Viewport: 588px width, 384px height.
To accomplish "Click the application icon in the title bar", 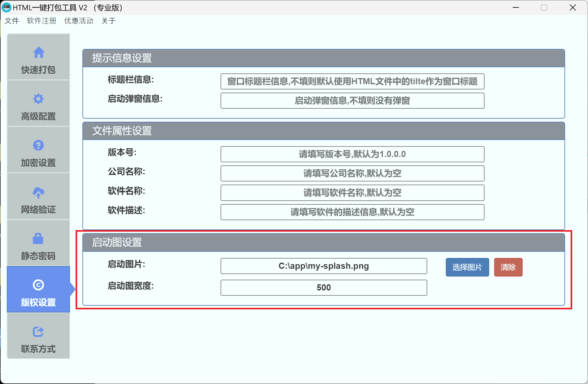I will [x=7, y=7].
